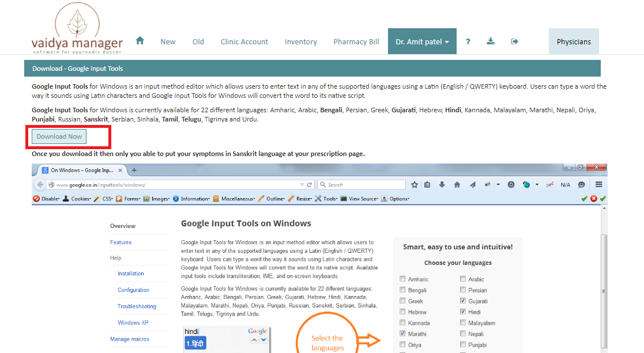The image size is (644, 353).
Task: Uncheck the Marathi language checkbox
Action: pyautogui.click(x=402, y=333)
